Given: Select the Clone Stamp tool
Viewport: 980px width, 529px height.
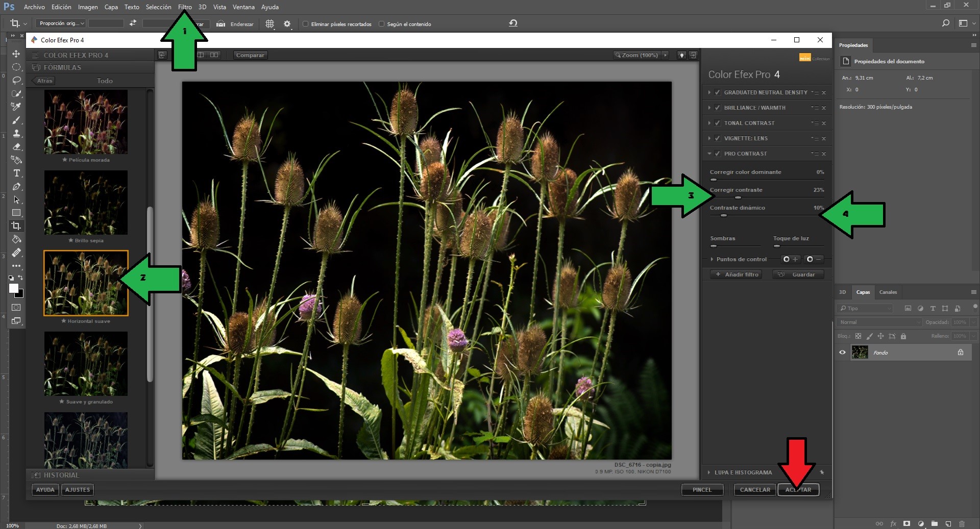Looking at the screenshot, I should pyautogui.click(x=16, y=134).
